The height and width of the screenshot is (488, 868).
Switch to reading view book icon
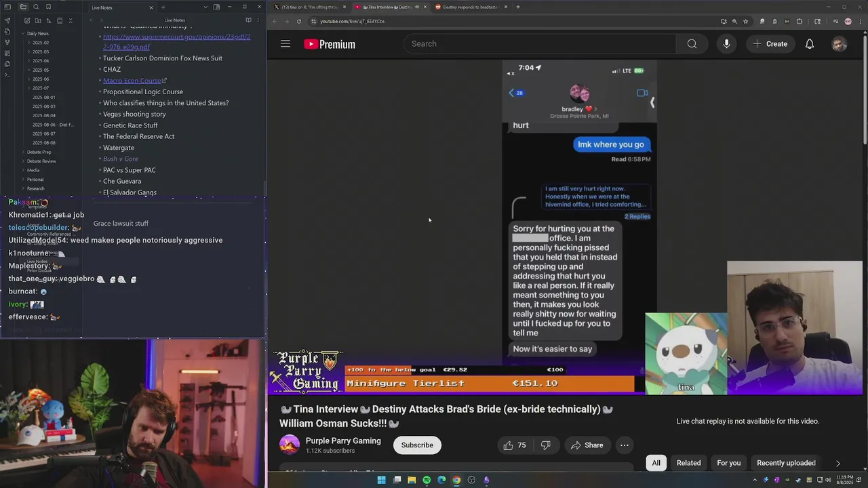click(x=248, y=20)
